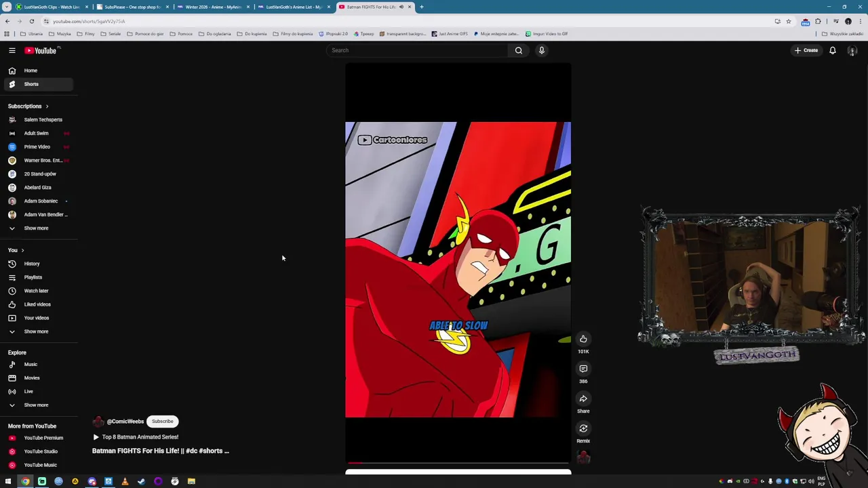Open the @ComicWeebs channel name
Screen dimensions: 868x488
click(x=125, y=422)
